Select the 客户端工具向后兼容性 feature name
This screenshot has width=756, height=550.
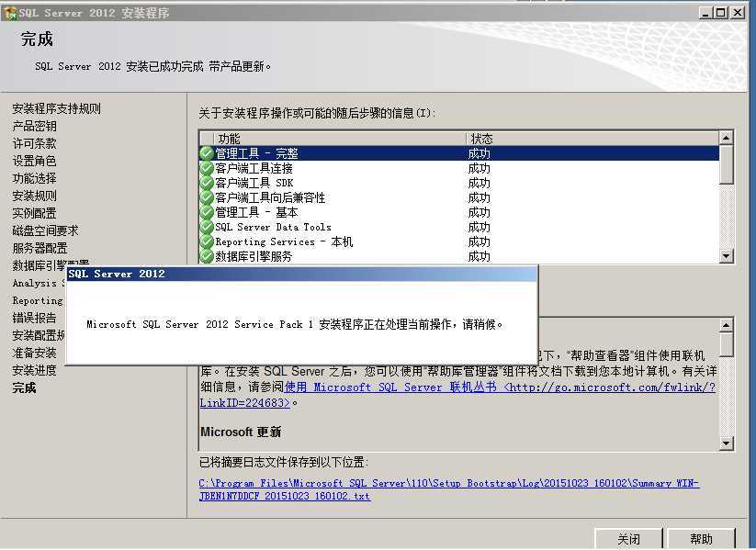pyautogui.click(x=270, y=197)
